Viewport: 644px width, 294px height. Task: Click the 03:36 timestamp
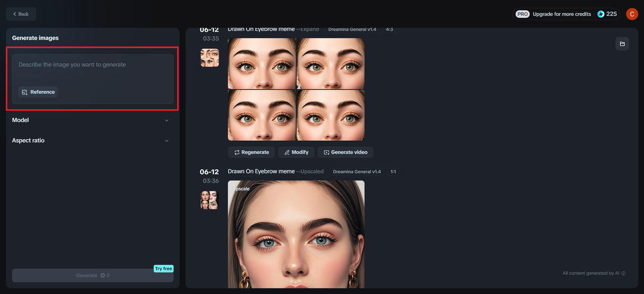[211, 181]
